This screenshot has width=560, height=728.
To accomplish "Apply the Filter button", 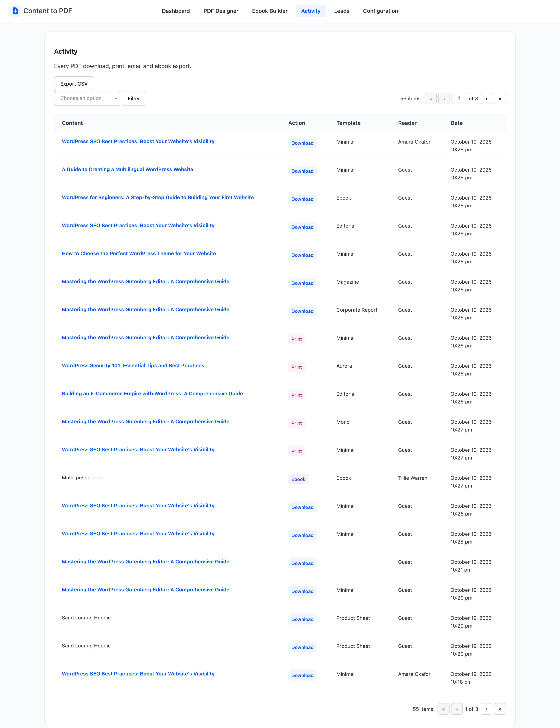I will tap(134, 98).
